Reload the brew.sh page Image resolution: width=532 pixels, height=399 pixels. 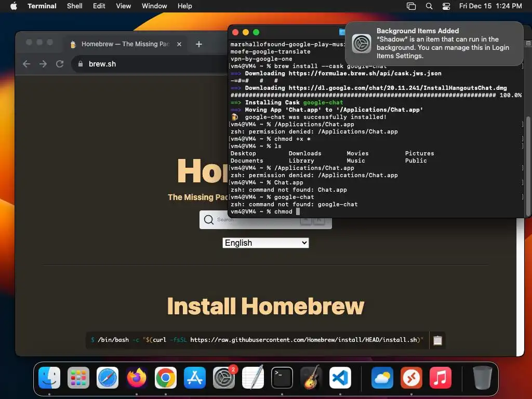60,64
